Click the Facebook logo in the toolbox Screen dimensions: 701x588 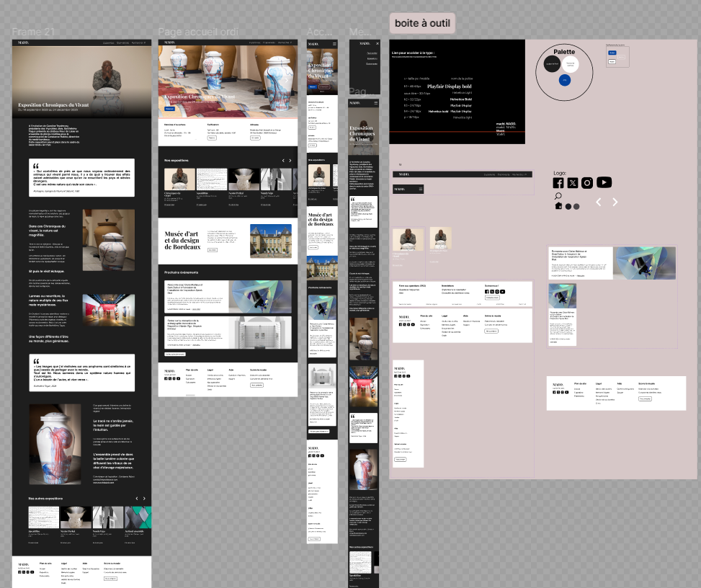(x=558, y=183)
